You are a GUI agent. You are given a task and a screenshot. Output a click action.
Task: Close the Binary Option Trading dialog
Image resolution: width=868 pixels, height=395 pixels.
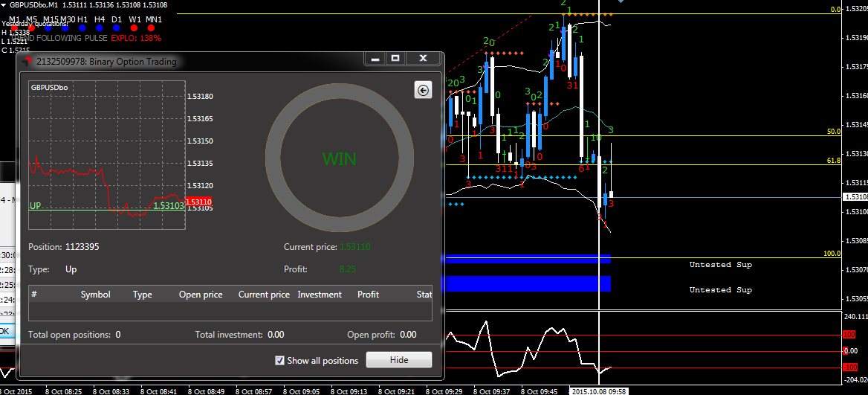(423, 58)
